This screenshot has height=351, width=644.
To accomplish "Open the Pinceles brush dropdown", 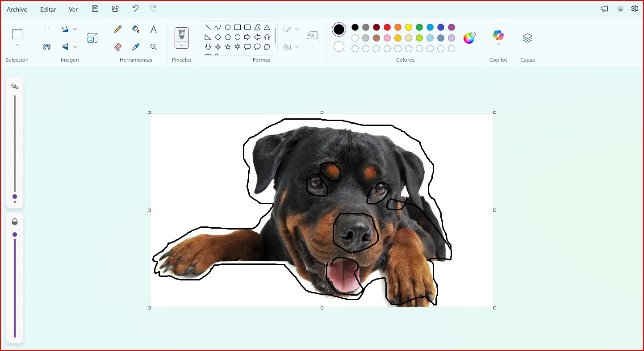I will 182,45.
